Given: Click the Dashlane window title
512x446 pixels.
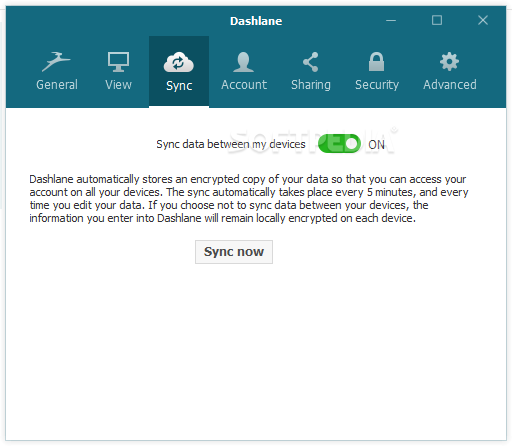Looking at the screenshot, I should point(256,21).
